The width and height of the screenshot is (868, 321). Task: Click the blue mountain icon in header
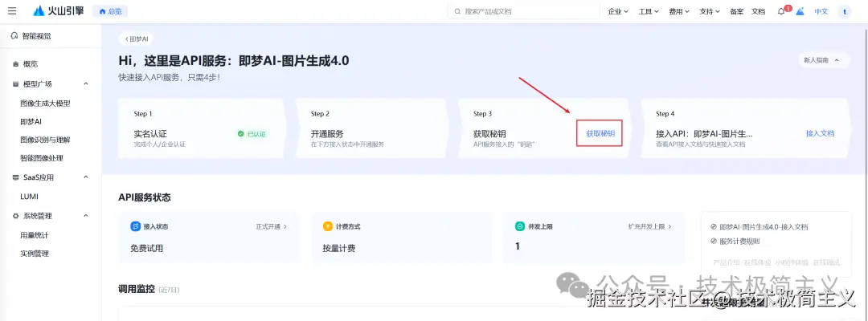pos(800,11)
